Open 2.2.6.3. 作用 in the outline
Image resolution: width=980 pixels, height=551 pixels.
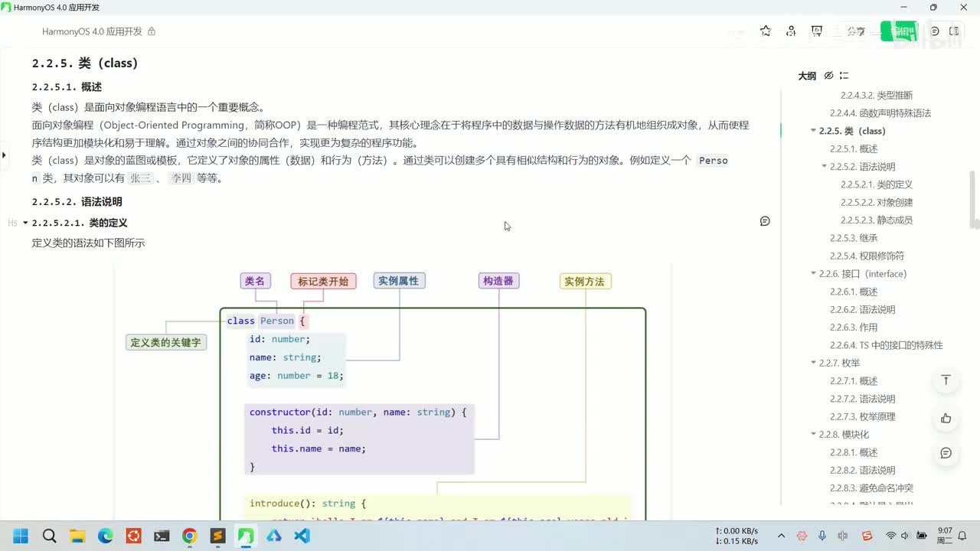coord(854,328)
